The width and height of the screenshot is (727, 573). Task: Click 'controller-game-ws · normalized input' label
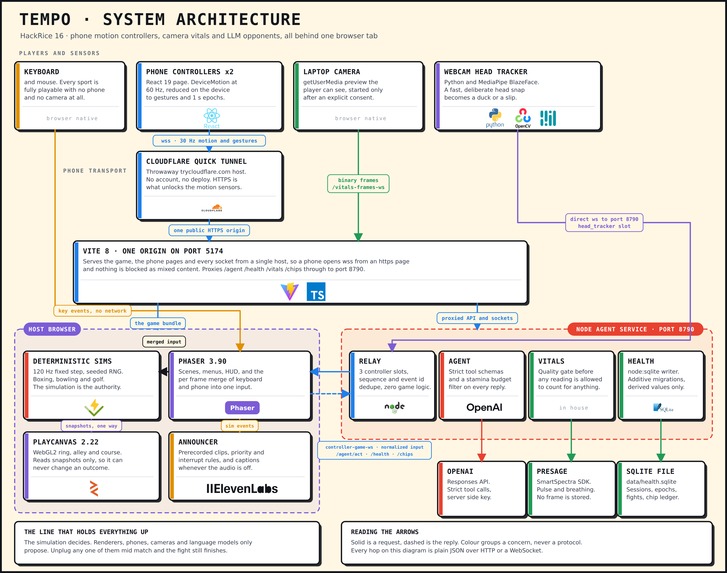(x=375, y=450)
